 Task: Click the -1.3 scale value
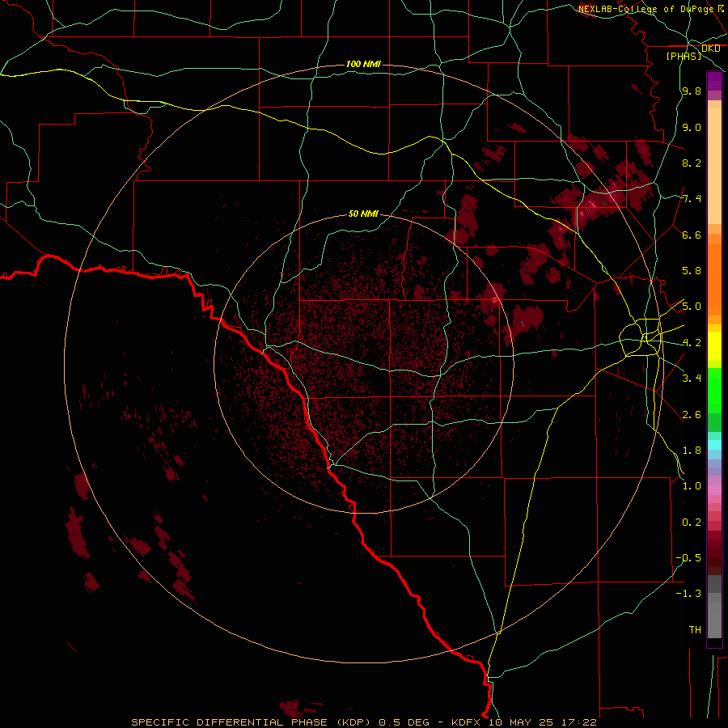[688, 594]
